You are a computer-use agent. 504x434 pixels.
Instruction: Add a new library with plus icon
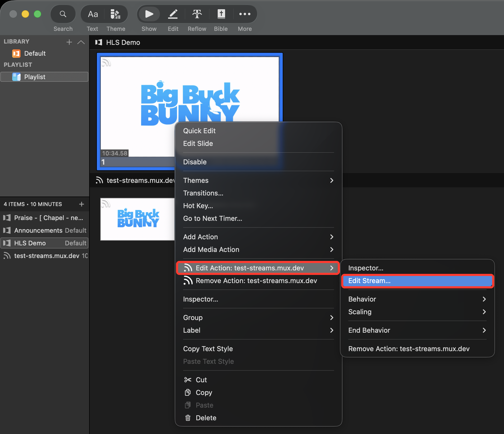click(x=69, y=42)
